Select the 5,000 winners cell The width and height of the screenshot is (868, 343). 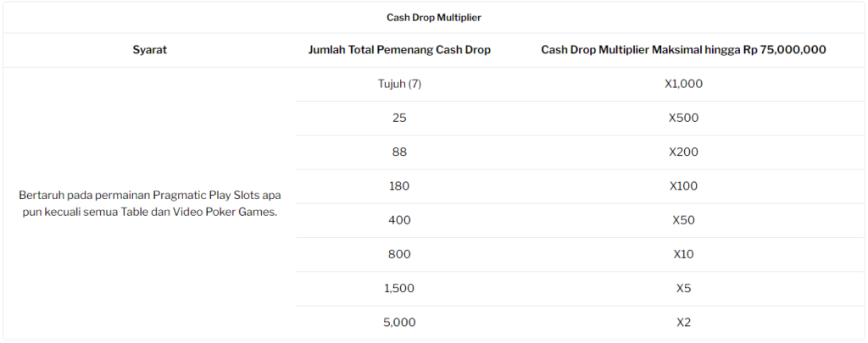click(x=399, y=323)
